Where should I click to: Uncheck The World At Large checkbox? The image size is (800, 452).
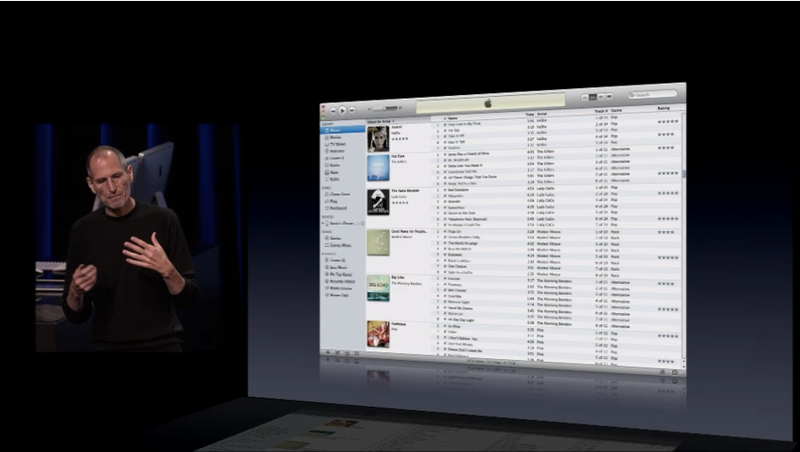(445, 243)
